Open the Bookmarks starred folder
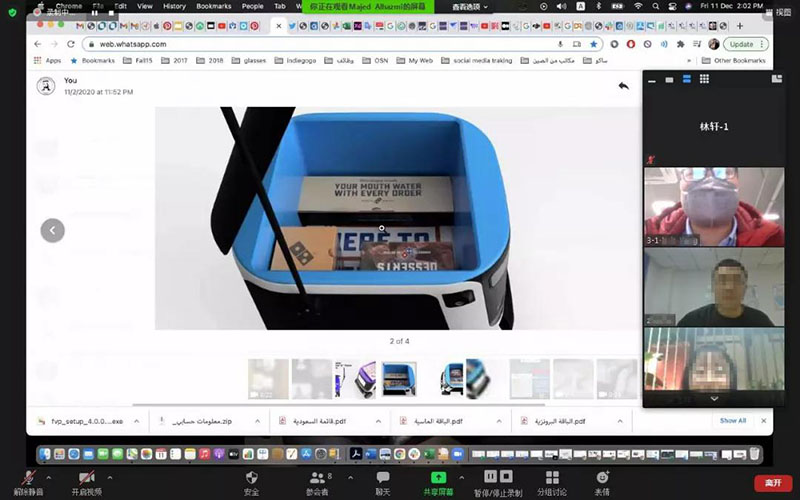 92,60
